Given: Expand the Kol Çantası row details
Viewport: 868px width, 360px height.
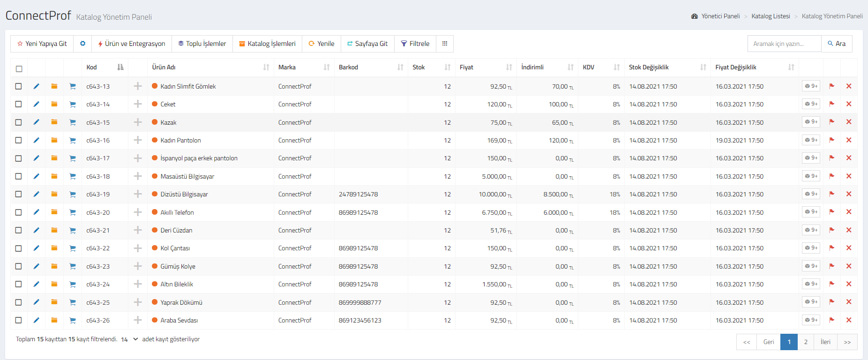Looking at the screenshot, I should pos(138,248).
